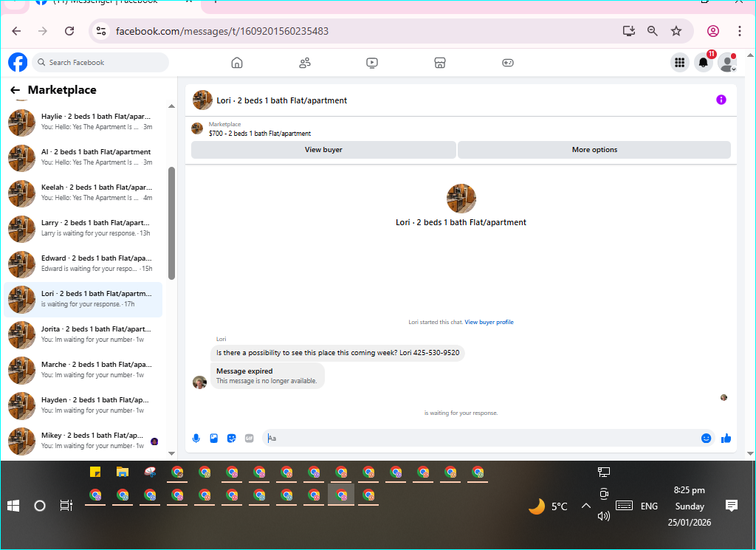Click the volume speaker tray icon
Image resolution: width=756 pixels, height=550 pixels.
(604, 516)
